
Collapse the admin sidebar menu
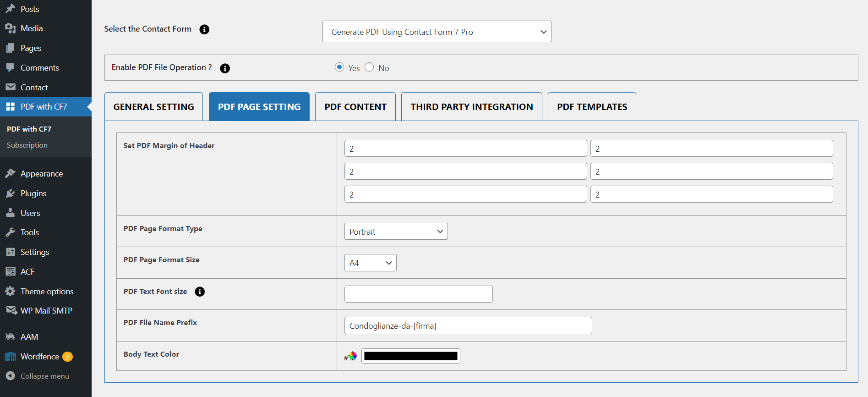(x=44, y=376)
